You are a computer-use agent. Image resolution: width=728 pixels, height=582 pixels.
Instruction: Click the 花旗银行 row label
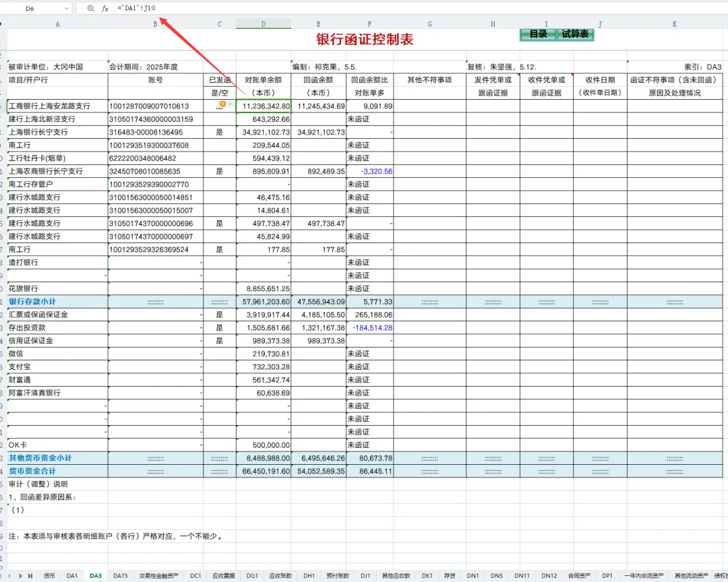click(x=57, y=289)
